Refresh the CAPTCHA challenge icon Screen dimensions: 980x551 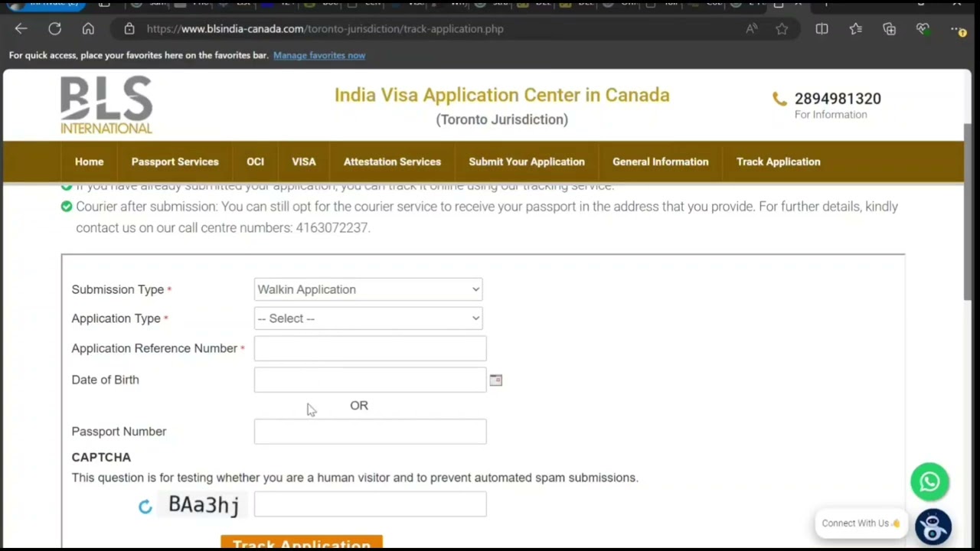pos(145,506)
